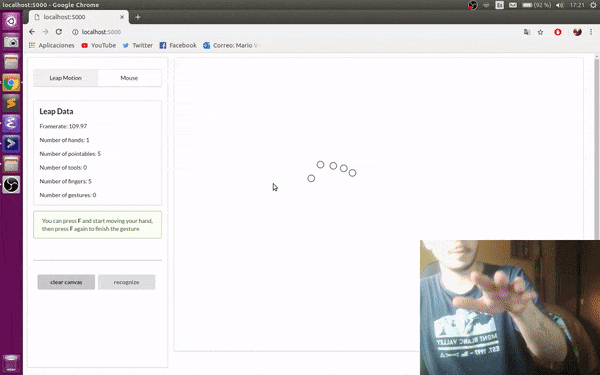The height and width of the screenshot is (375, 600).
Task: Switch to Leap Motion input mode
Action: pos(65,78)
